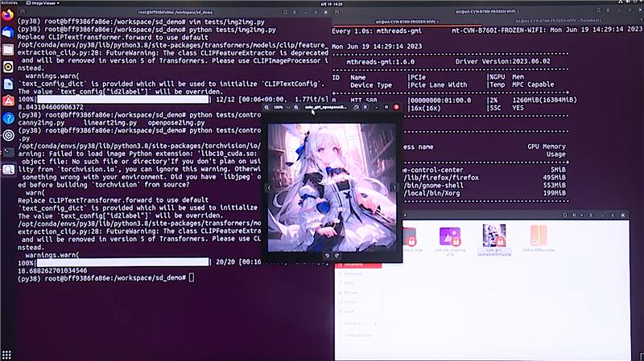This screenshot has height=361, width=644.
Task: Select the Image Viewer icon in the dock
Action: (x=8, y=170)
